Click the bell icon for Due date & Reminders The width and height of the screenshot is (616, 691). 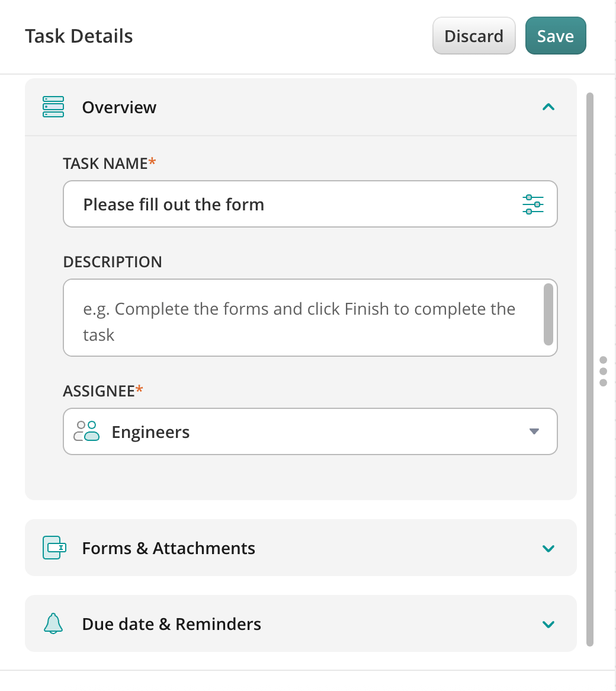(x=53, y=623)
